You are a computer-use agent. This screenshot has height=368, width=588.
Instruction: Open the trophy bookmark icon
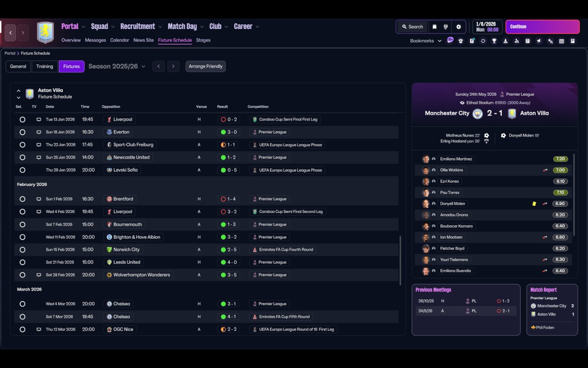(x=494, y=41)
